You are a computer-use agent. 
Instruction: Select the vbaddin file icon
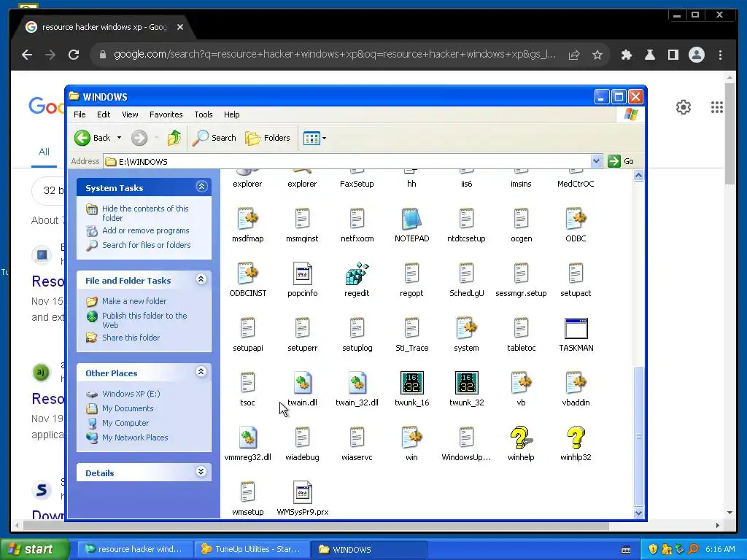pos(576,383)
